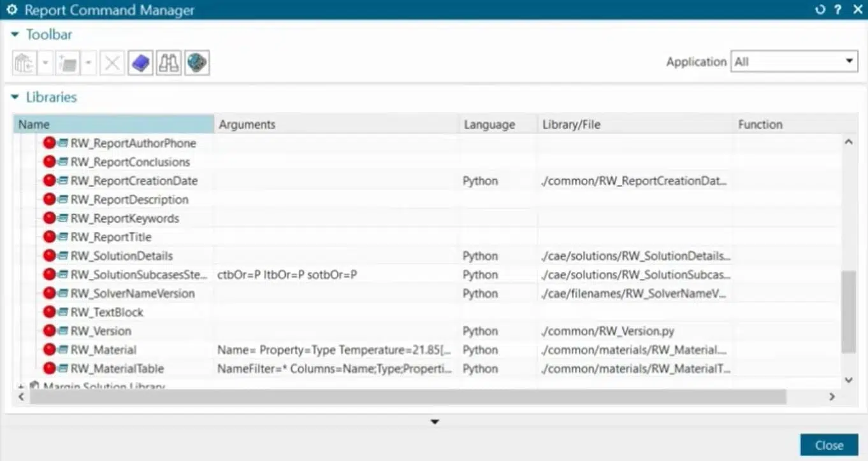The height and width of the screenshot is (461, 868).
Task: Click the NameFilter=* Columns arguments cell
Action: [x=335, y=369]
